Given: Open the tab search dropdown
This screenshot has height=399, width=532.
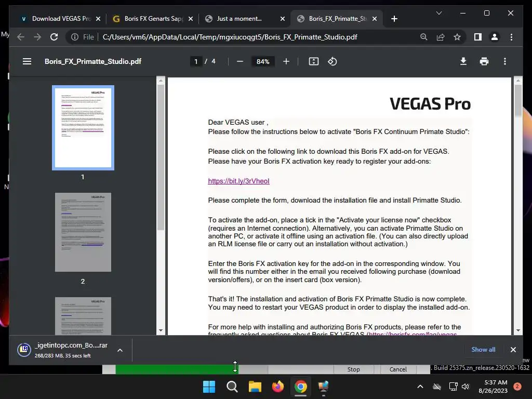Looking at the screenshot, I should pyautogui.click(x=438, y=13).
